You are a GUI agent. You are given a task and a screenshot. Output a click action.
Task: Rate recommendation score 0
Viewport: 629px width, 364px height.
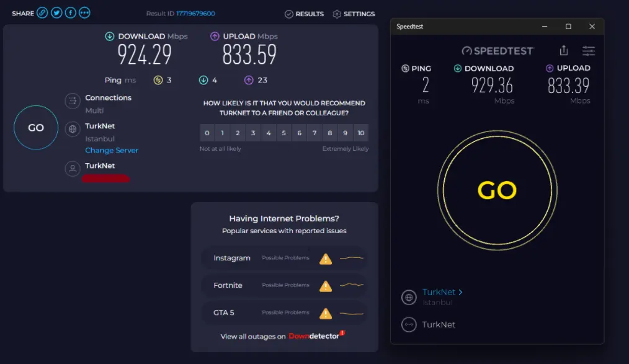207,133
